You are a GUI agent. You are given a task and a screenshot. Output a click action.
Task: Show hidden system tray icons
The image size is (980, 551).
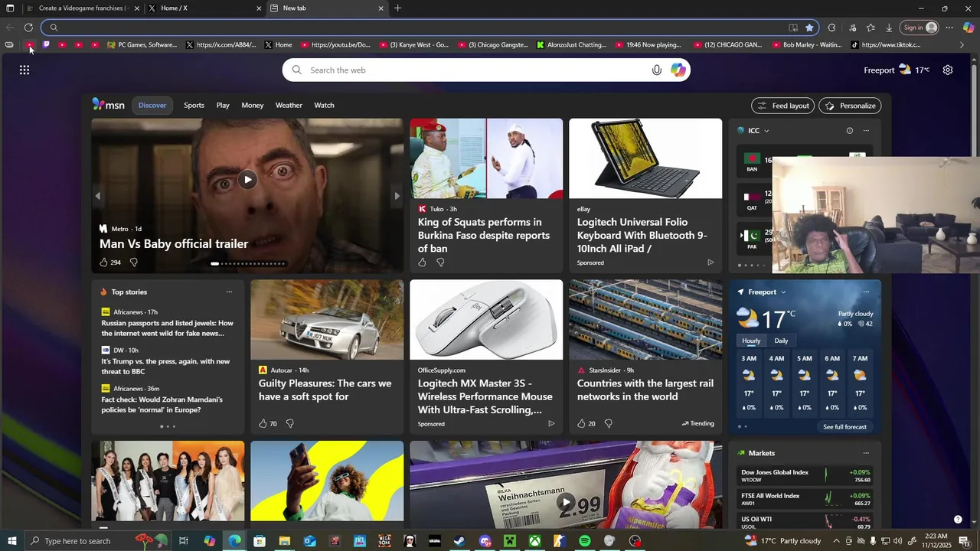pos(837,541)
